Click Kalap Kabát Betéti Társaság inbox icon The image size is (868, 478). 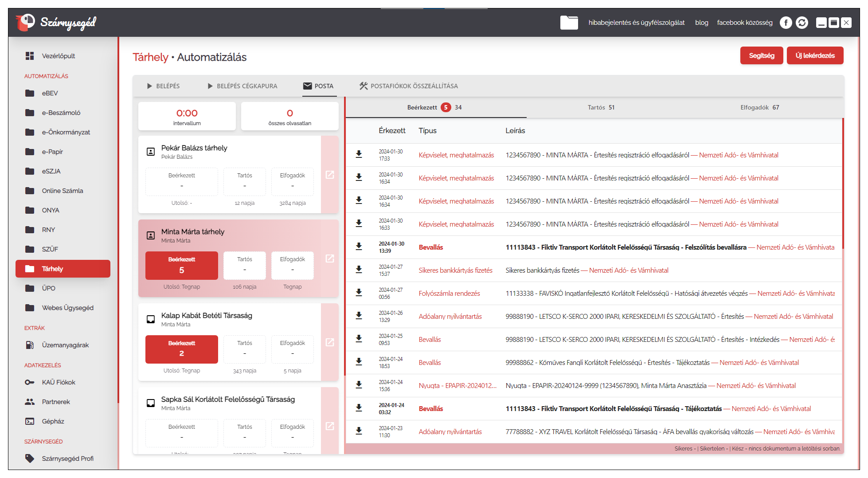(151, 319)
